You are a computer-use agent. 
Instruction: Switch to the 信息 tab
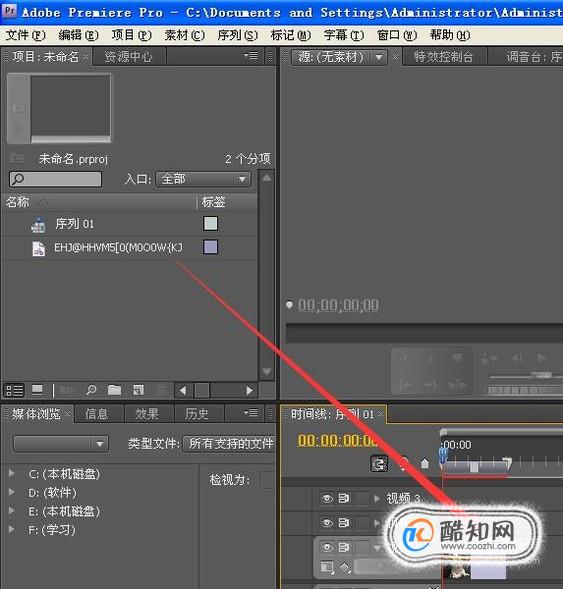point(96,414)
